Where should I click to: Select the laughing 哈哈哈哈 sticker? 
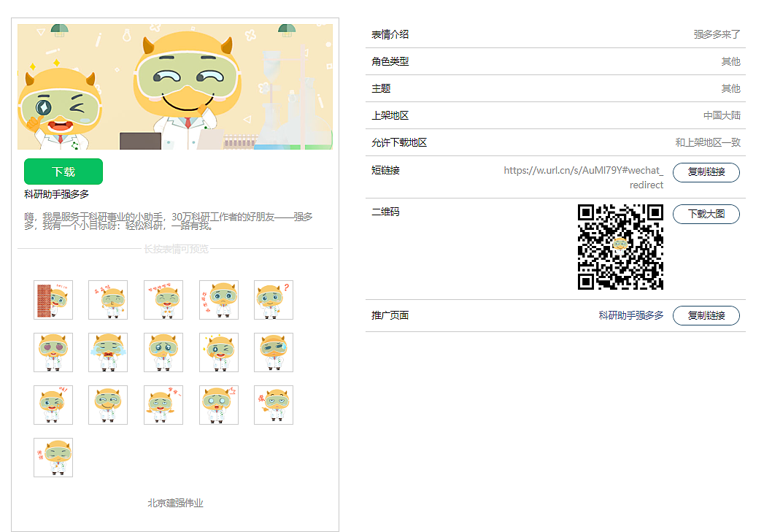(163, 300)
